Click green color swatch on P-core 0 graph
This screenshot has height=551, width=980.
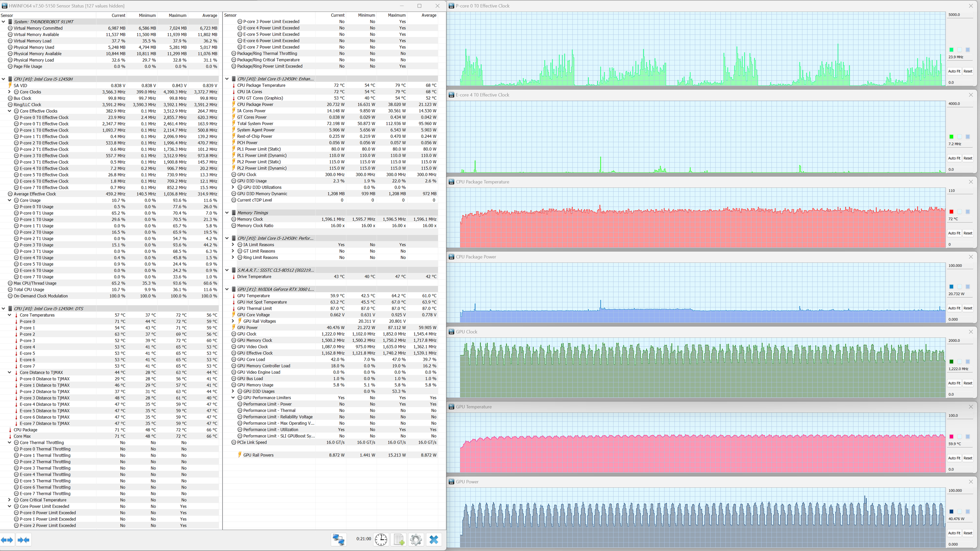(951, 50)
